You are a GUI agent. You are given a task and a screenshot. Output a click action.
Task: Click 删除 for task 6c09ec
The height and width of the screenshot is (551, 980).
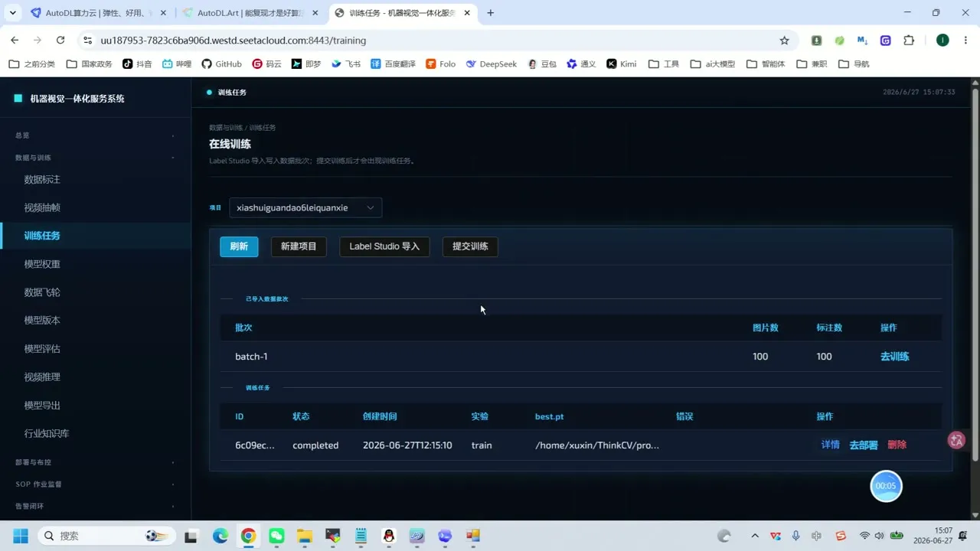coord(897,445)
